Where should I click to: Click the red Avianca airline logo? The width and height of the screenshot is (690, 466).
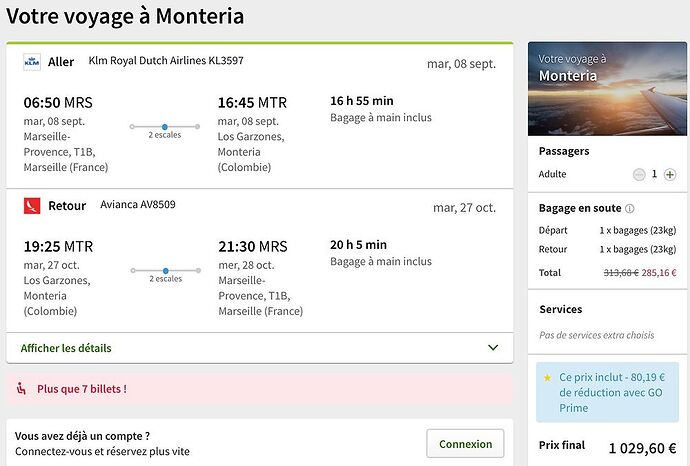point(32,205)
